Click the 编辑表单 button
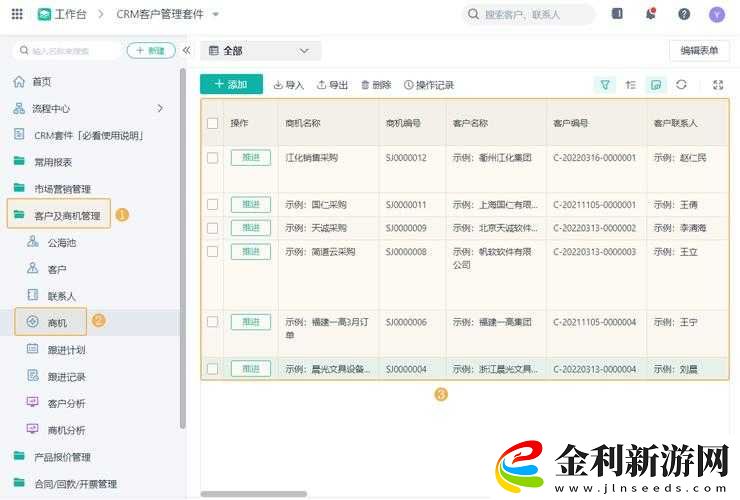 pyautogui.click(x=699, y=50)
